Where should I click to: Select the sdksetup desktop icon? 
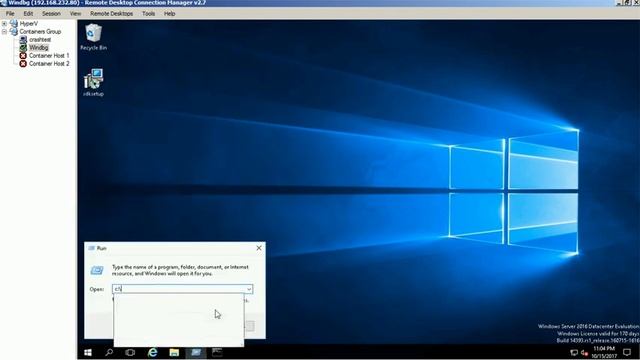click(93, 83)
